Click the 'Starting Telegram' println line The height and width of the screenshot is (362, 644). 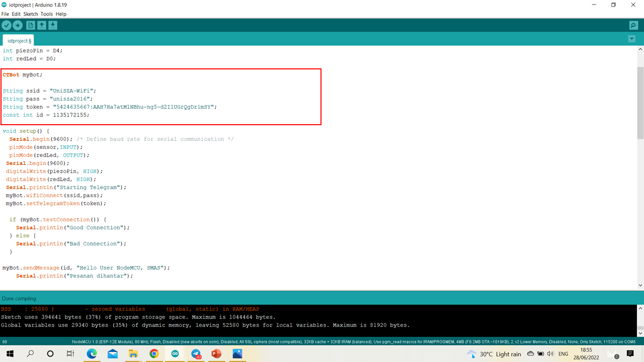[66, 188]
